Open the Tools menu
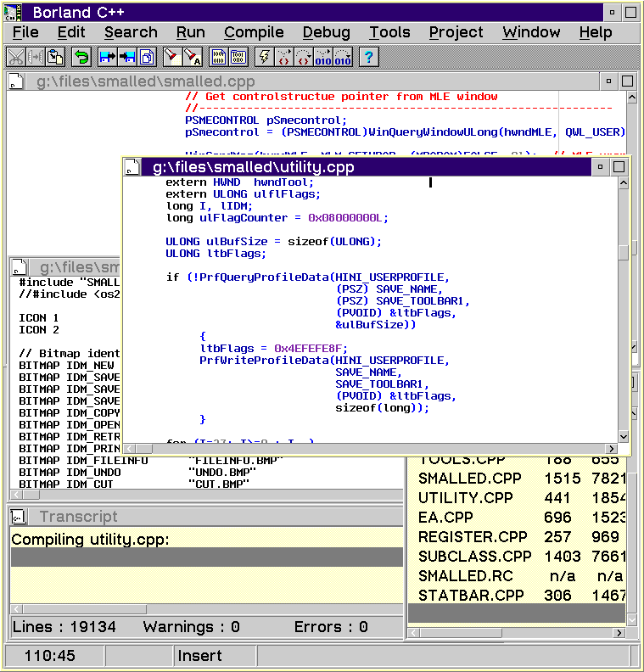Viewport: 644px width, 672px height. click(x=389, y=32)
